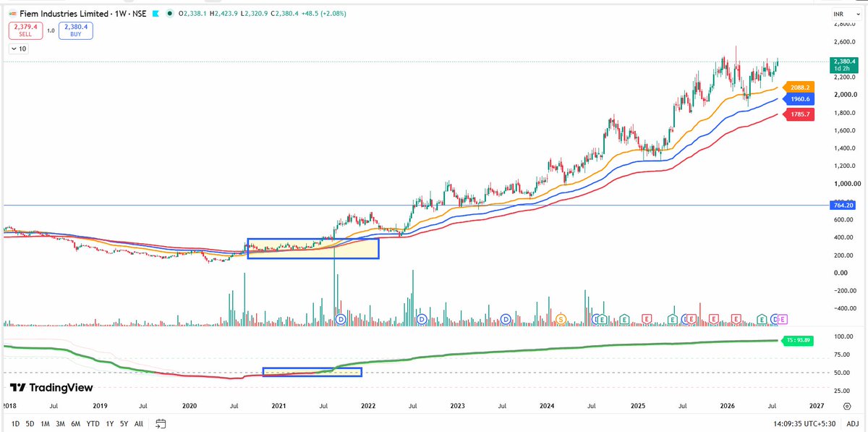
Task: Open the go-to-date calendar icon
Action: point(161,423)
